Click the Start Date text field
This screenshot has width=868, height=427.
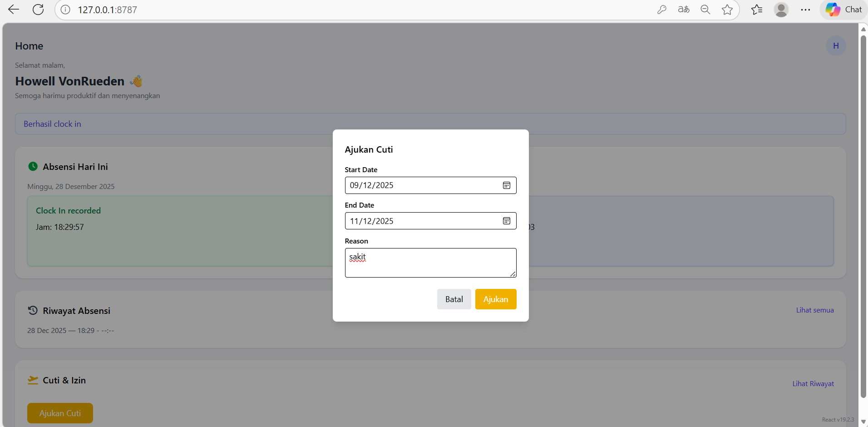point(422,185)
